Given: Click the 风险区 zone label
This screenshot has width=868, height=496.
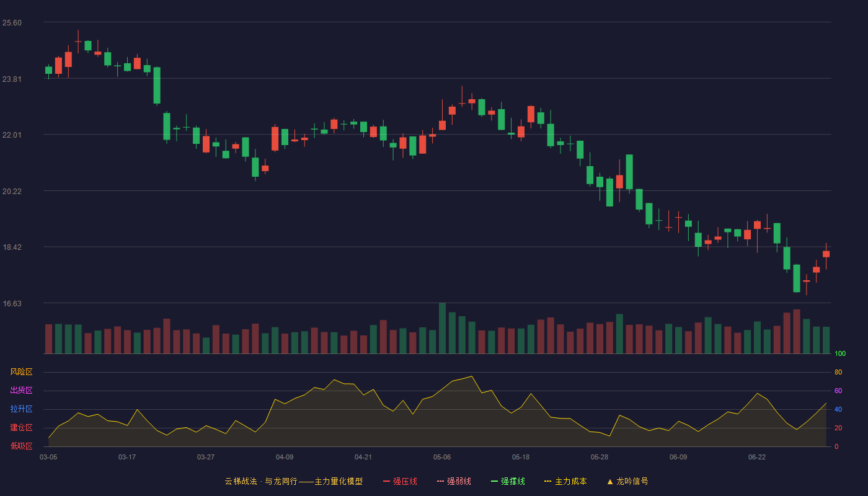Looking at the screenshot, I should (21, 372).
